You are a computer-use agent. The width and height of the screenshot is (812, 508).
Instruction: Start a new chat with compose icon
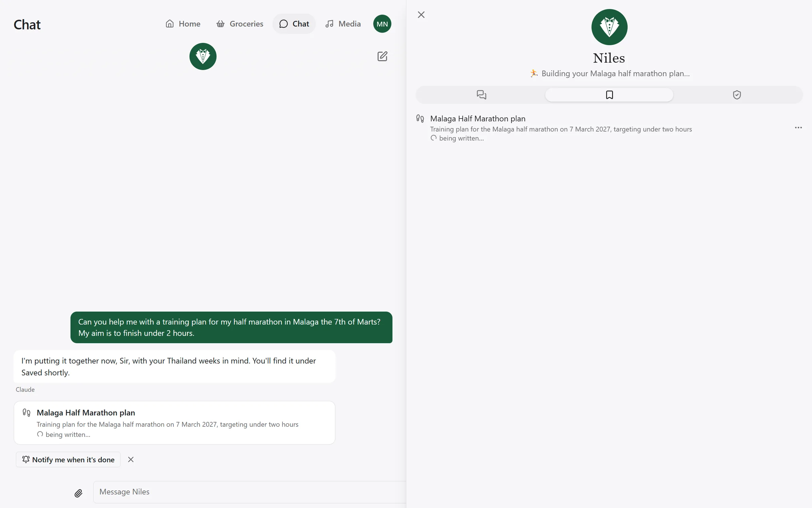click(382, 56)
